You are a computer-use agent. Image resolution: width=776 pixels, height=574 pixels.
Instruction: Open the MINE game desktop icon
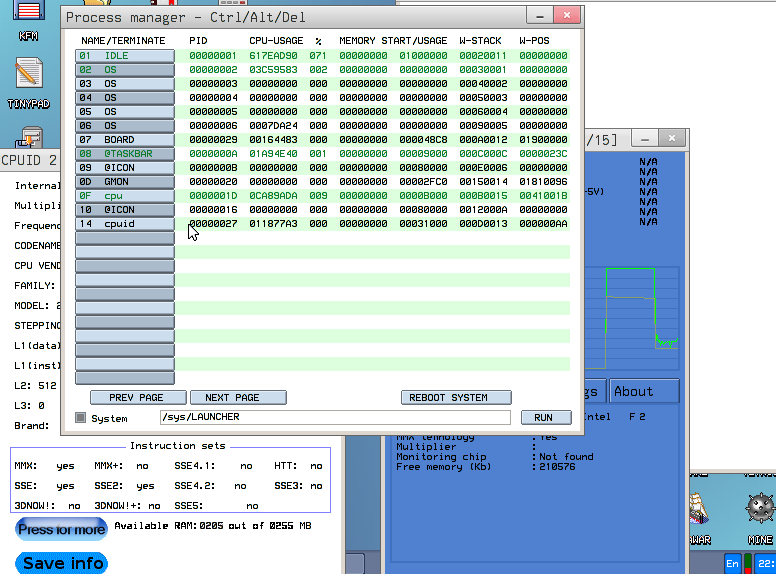pos(760,509)
